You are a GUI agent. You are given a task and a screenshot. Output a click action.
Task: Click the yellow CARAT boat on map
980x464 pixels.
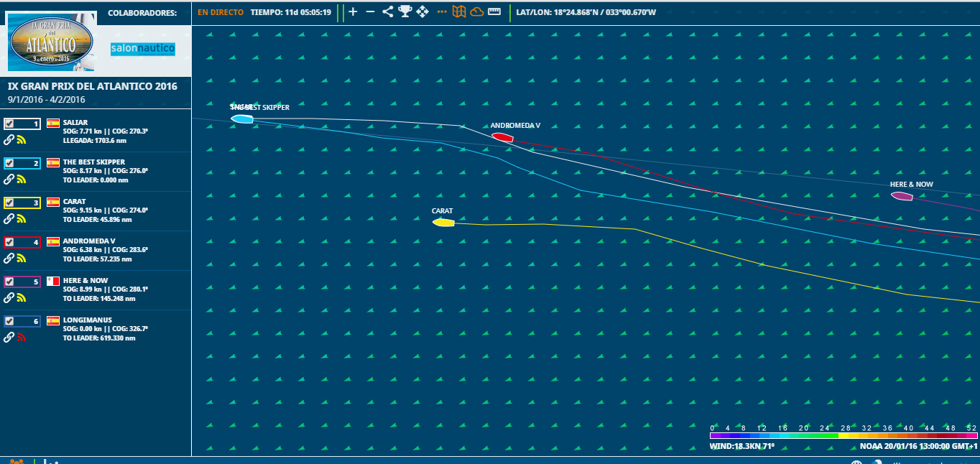click(443, 223)
